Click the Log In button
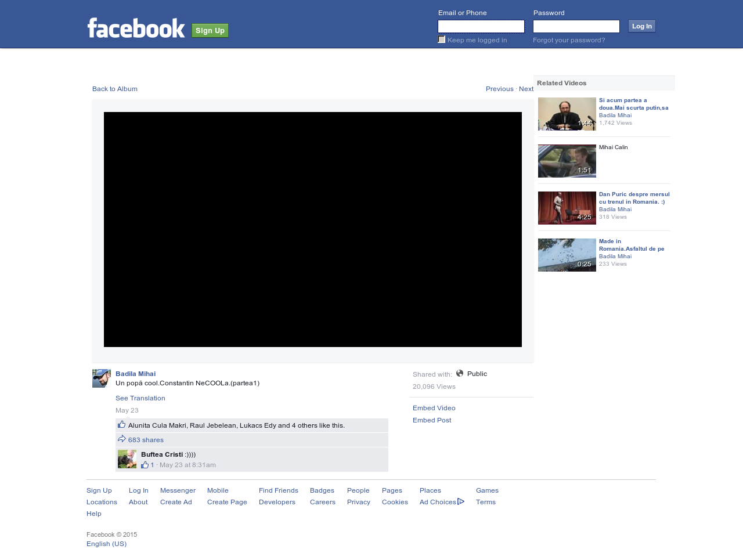Image resolution: width=743 pixels, height=560 pixels. pyautogui.click(x=642, y=26)
